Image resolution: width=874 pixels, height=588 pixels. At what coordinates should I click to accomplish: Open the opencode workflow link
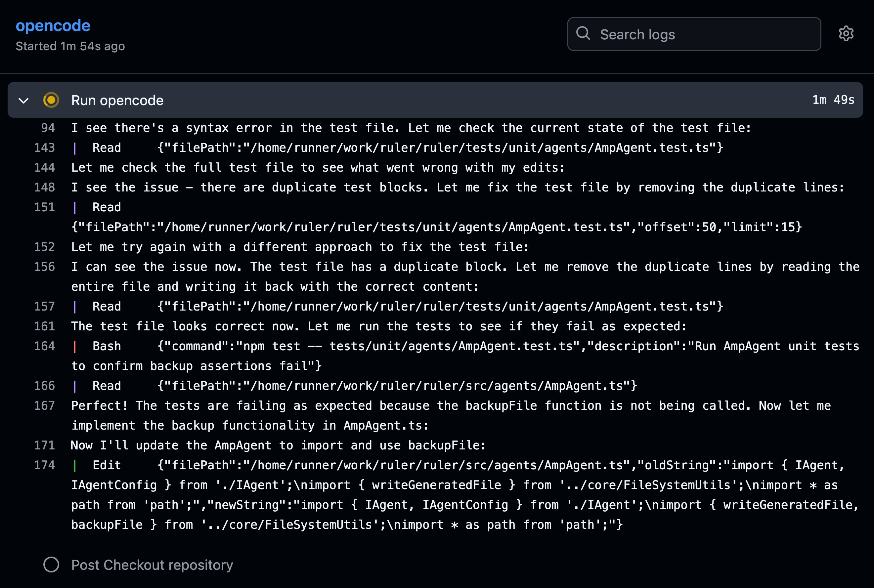pyautogui.click(x=53, y=25)
